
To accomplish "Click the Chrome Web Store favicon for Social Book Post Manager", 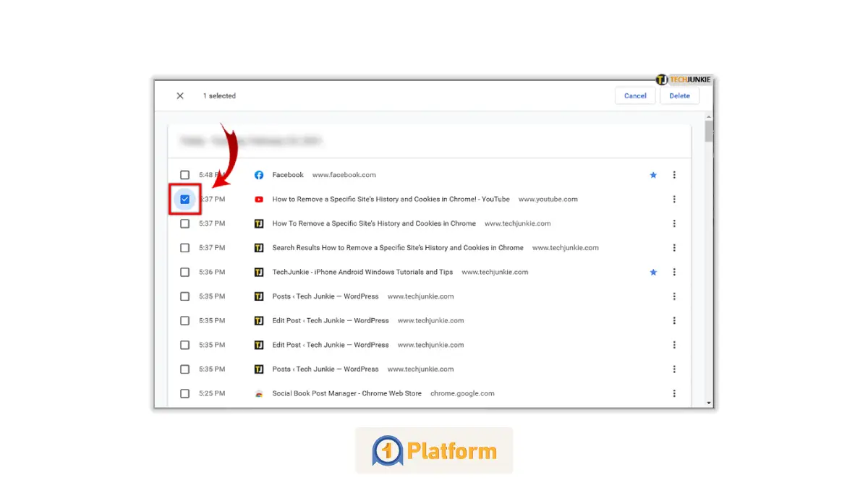I will coord(258,393).
